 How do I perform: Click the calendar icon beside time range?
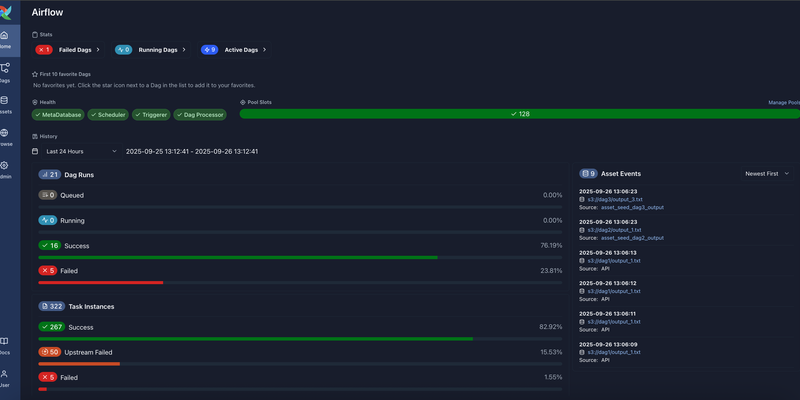click(x=35, y=151)
